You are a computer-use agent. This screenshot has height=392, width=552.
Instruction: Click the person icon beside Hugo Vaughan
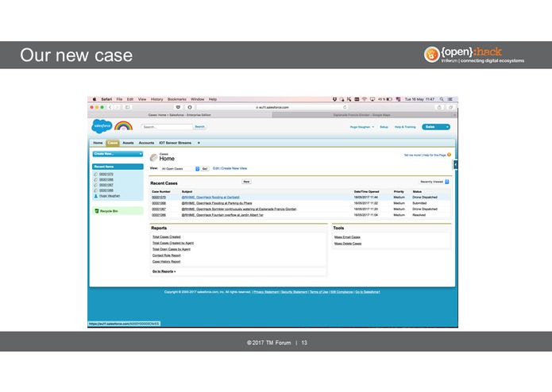pyautogui.click(x=96, y=196)
